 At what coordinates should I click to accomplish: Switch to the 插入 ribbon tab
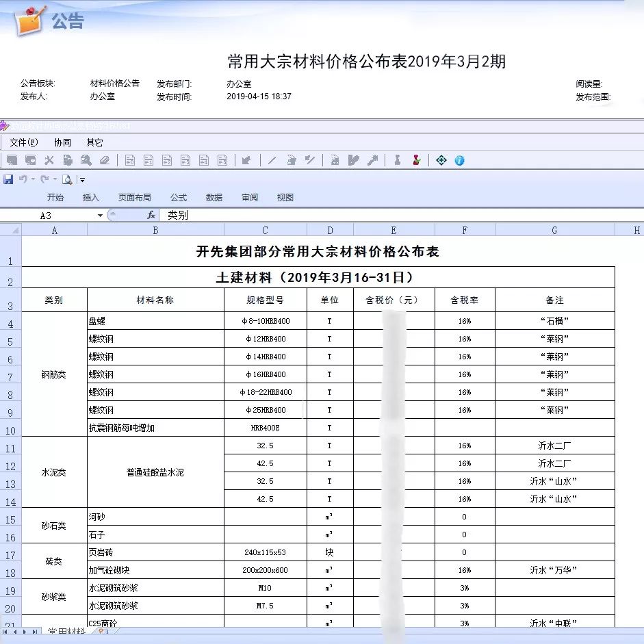pos(91,198)
